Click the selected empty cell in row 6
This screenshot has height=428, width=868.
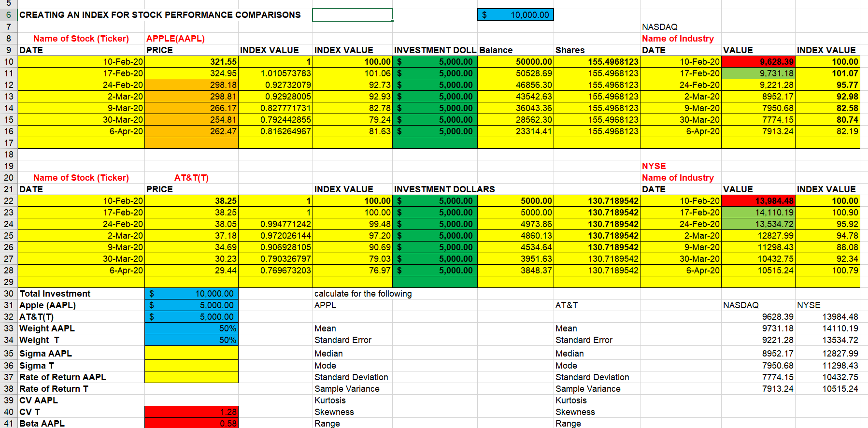pyautogui.click(x=353, y=15)
